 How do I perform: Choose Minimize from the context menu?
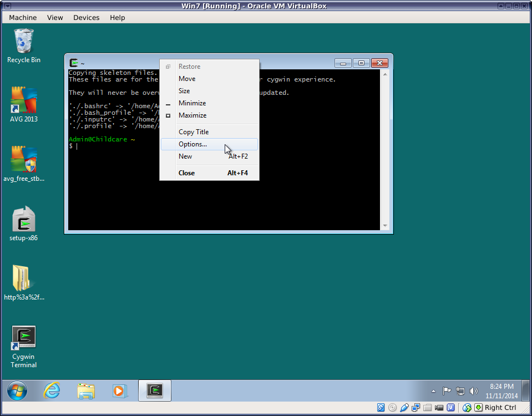(x=209, y=103)
